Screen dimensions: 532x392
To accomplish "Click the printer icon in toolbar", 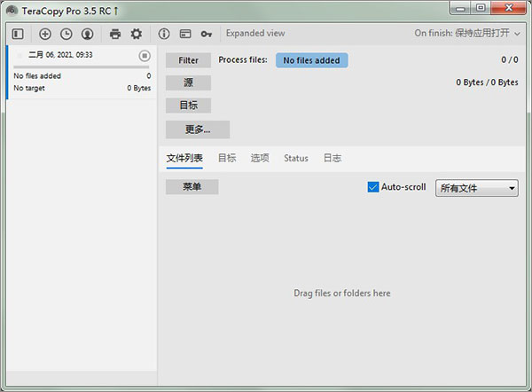I will (115, 34).
